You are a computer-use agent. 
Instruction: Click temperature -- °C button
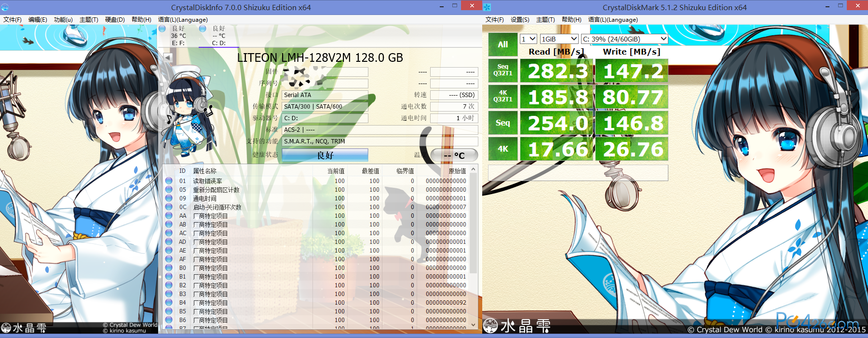click(x=454, y=155)
